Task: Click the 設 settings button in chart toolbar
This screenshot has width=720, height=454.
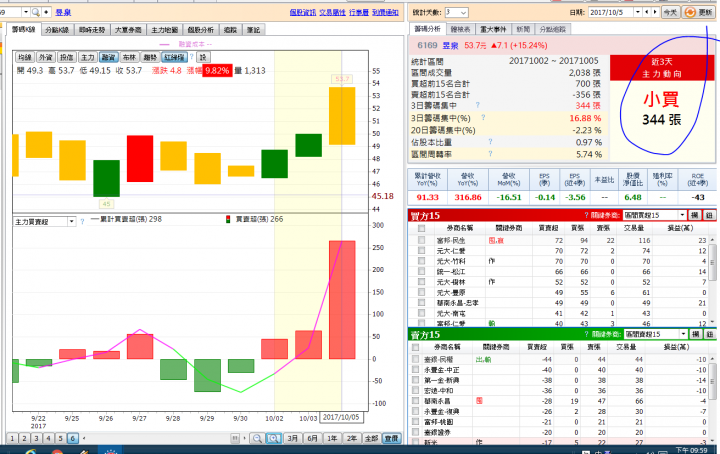Action: 203,57
